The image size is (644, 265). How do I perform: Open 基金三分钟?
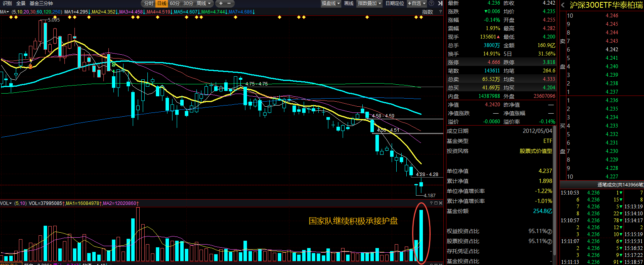click(41, 3)
